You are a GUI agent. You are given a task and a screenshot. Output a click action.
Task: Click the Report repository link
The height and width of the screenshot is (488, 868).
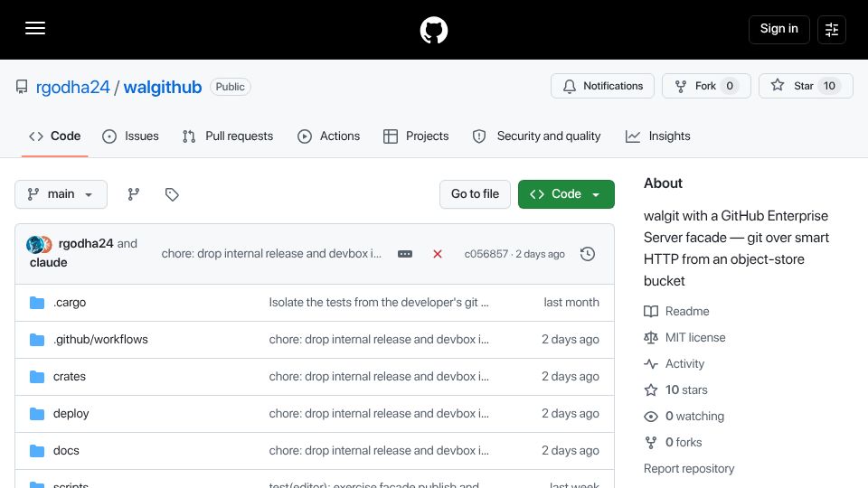pyautogui.click(x=689, y=469)
